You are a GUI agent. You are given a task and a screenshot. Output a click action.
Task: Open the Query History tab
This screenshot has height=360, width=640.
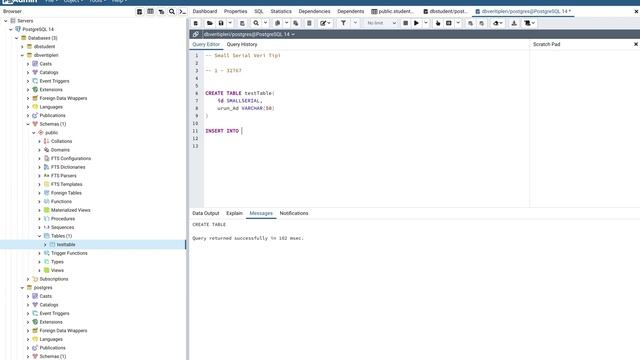pos(242,44)
